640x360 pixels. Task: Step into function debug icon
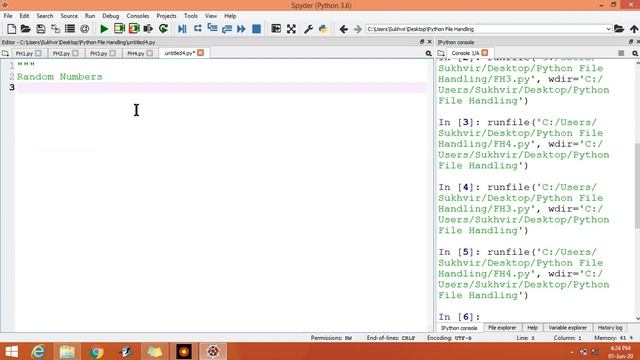click(212, 29)
